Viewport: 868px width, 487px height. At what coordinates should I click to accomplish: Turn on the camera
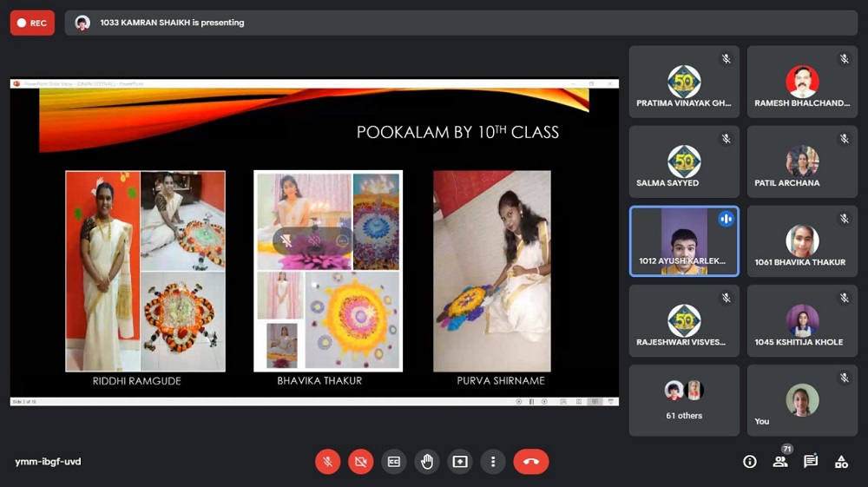[360, 462]
